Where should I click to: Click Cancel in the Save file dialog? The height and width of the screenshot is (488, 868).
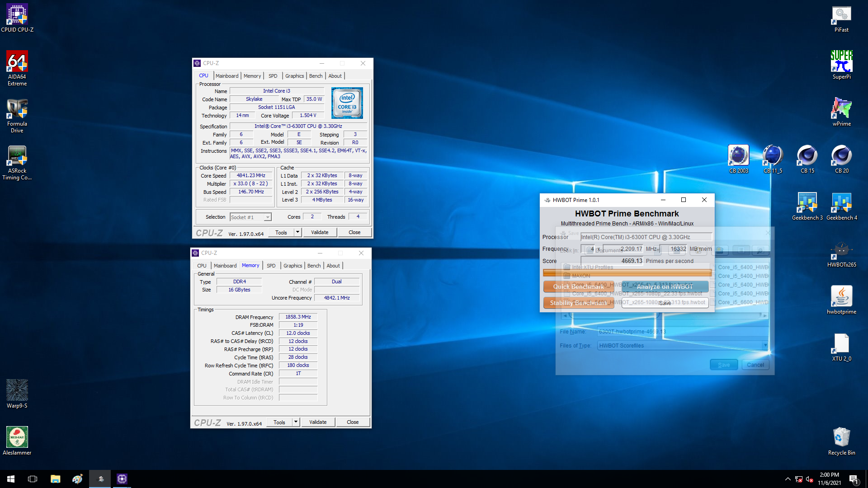755,365
